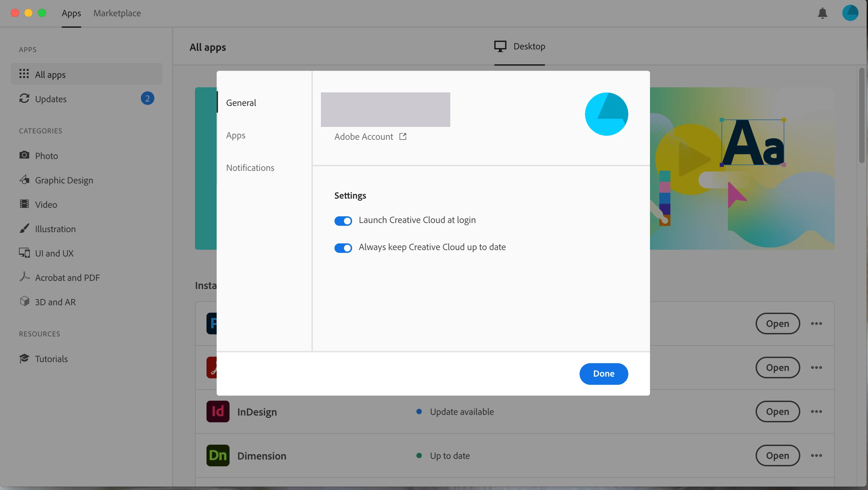Select the 3D and AR cube icon
Screen dimensions: 868x490
(x=24, y=301)
